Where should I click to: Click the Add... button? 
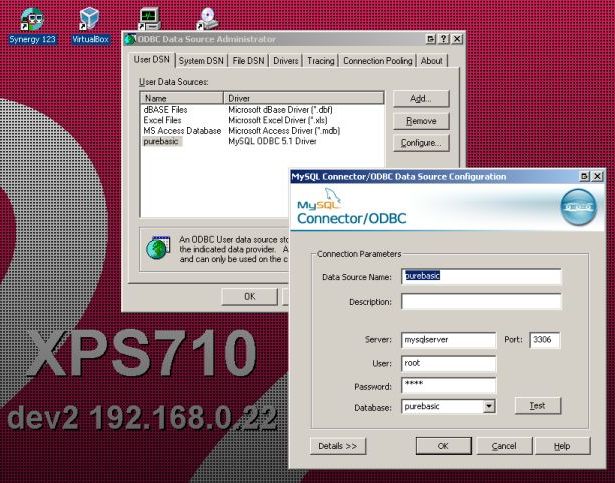point(421,98)
